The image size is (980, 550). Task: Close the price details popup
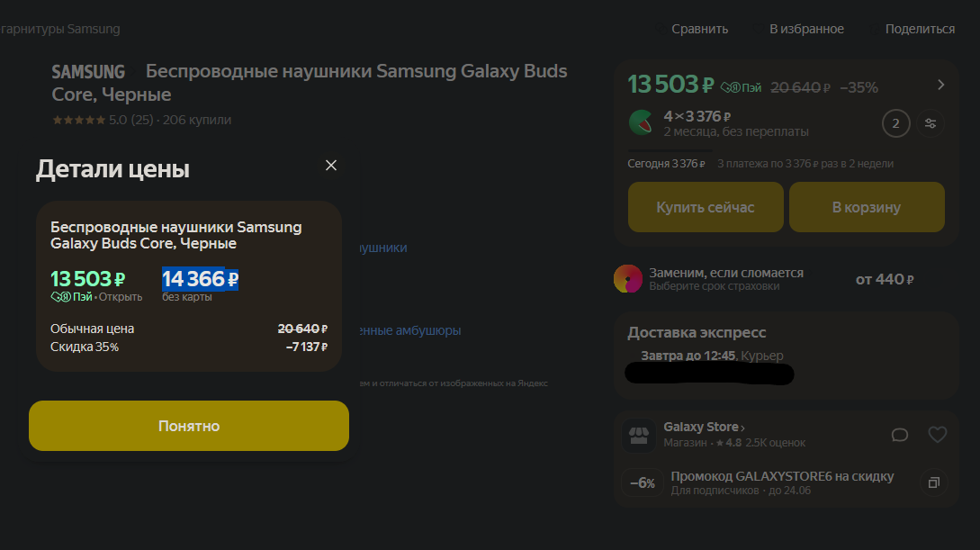click(x=331, y=166)
